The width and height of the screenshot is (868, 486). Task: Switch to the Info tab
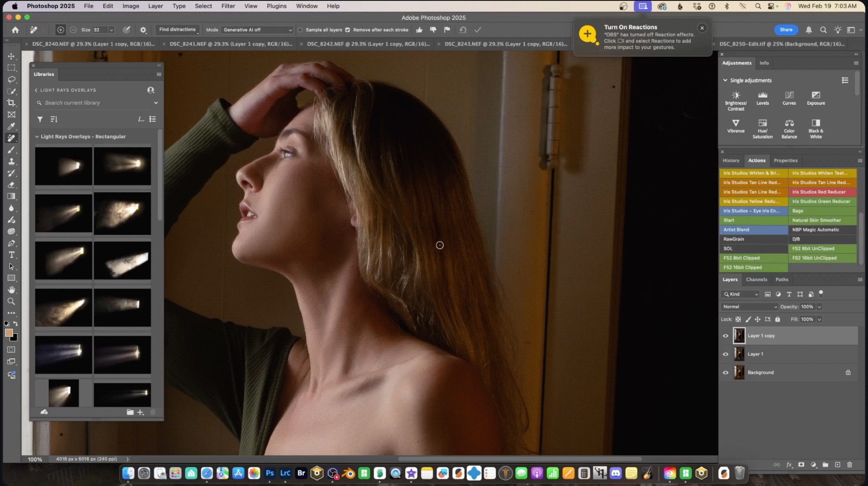point(764,63)
